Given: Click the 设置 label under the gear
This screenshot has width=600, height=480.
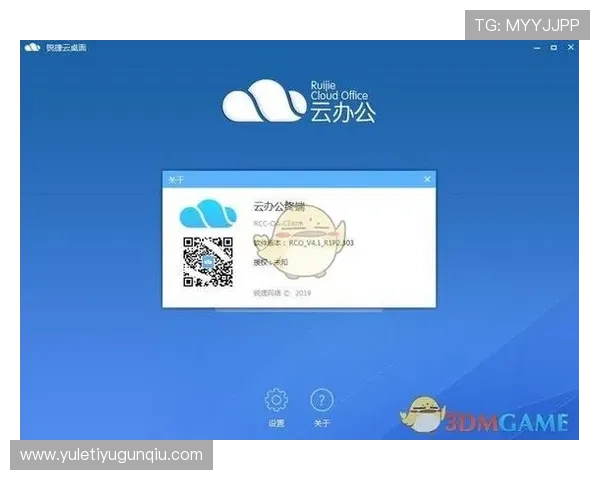Looking at the screenshot, I should click(x=276, y=424).
